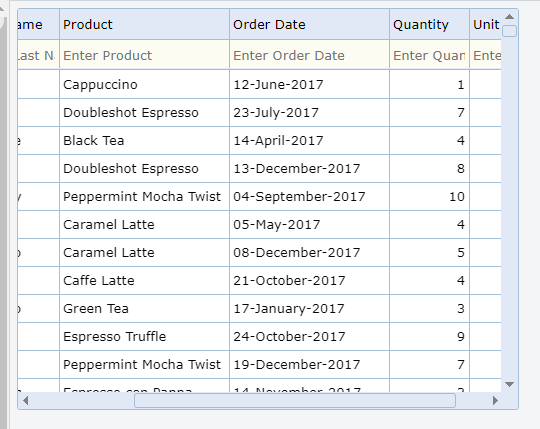This screenshot has height=429, width=540.
Task: Select the Cappuccino product cell
Action: tap(144, 84)
